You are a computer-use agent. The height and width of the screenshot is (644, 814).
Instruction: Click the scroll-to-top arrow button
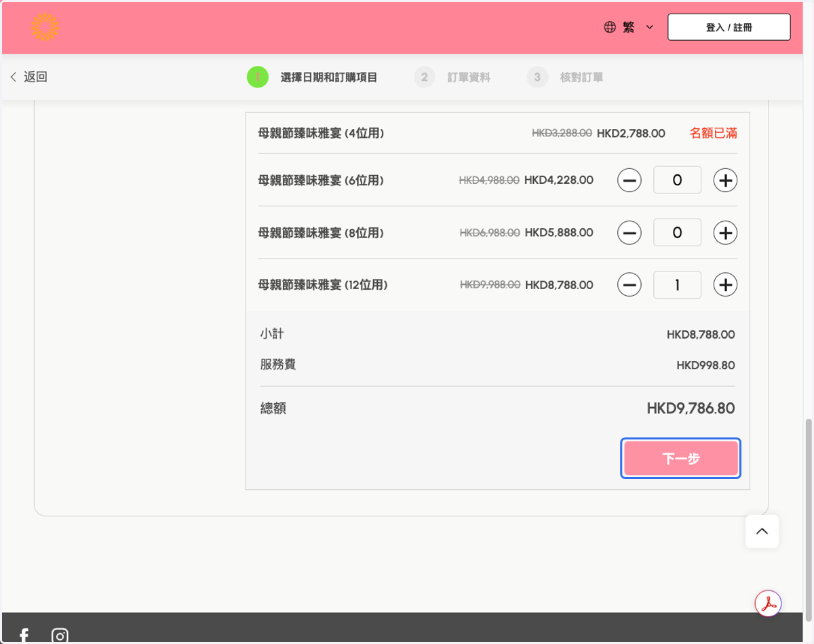(762, 531)
